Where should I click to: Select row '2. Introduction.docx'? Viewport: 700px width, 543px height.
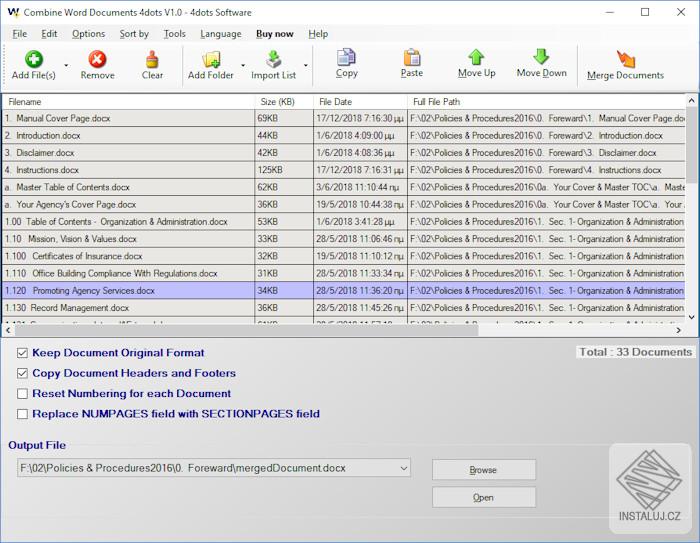click(x=344, y=135)
